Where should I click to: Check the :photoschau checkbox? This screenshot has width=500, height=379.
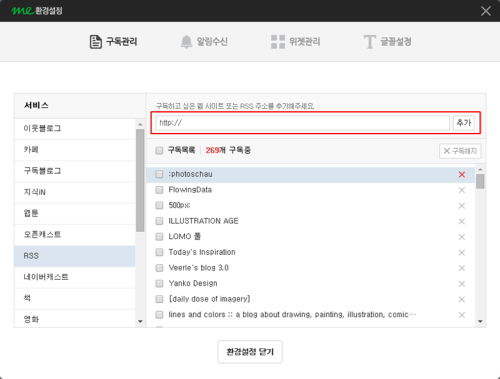point(159,174)
